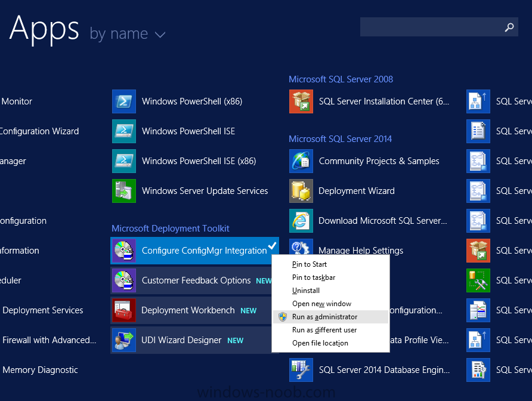Choose Run as administrator

331,317
